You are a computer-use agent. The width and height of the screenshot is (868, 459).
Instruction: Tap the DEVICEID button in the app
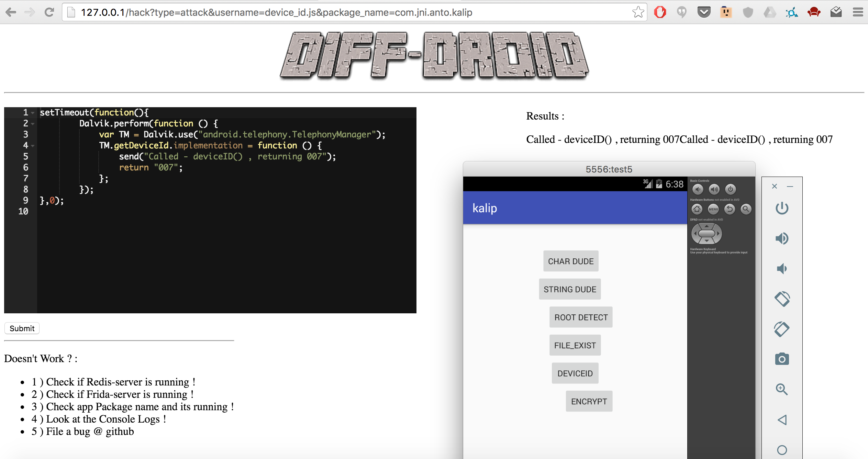coord(575,373)
